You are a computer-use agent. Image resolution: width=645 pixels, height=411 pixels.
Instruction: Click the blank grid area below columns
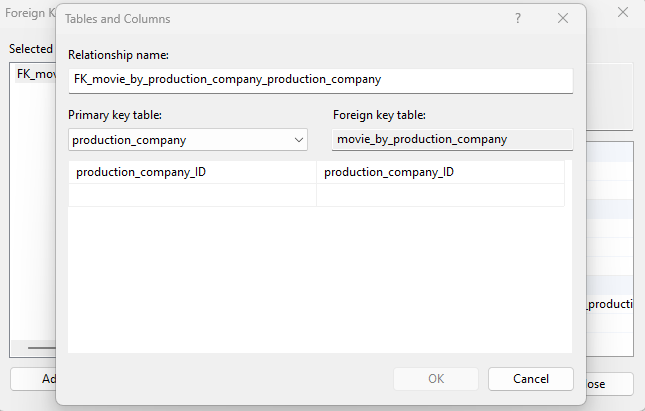tap(320, 280)
